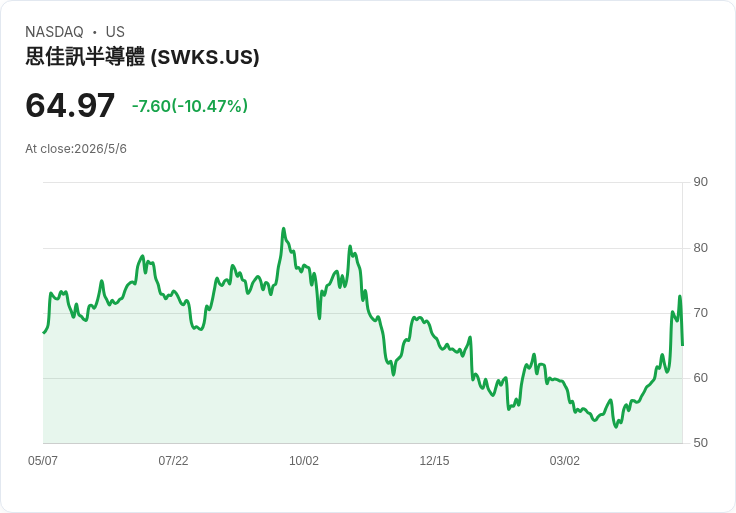Click the 07/22 date axis label
Image resolution: width=736 pixels, height=513 pixels.
pyautogui.click(x=173, y=460)
